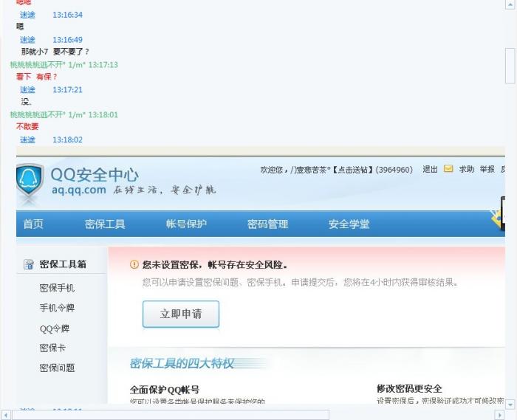Open the 求助 help link

click(x=467, y=169)
